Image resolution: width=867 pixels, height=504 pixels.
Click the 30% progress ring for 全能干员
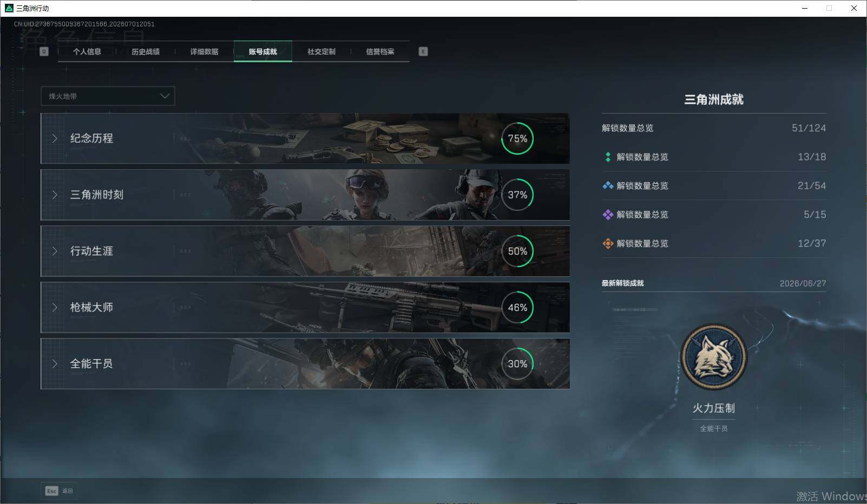pyautogui.click(x=517, y=363)
